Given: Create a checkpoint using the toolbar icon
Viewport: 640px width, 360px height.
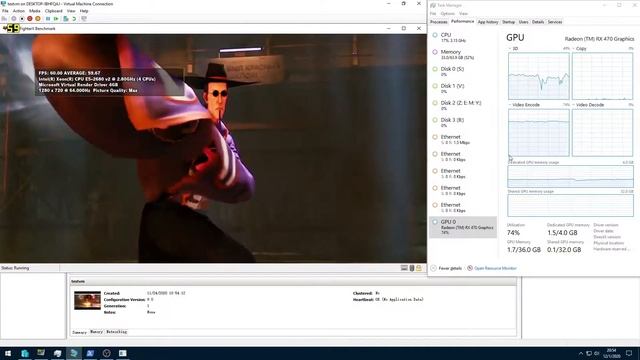Looking at the screenshot, I should (x=65, y=18).
